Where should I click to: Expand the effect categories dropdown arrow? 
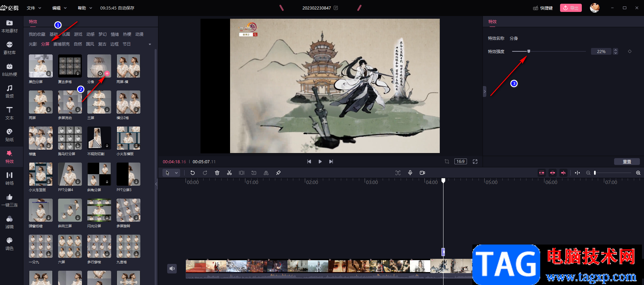pyautogui.click(x=150, y=44)
